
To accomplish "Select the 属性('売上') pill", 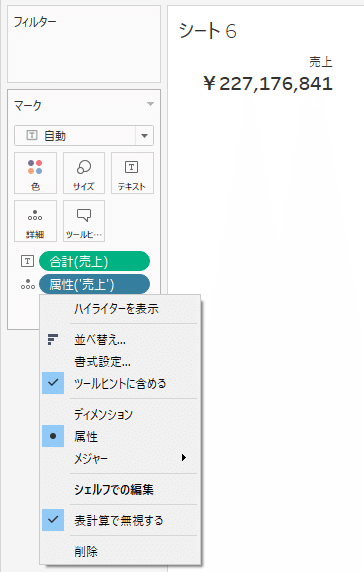I will point(94,284).
